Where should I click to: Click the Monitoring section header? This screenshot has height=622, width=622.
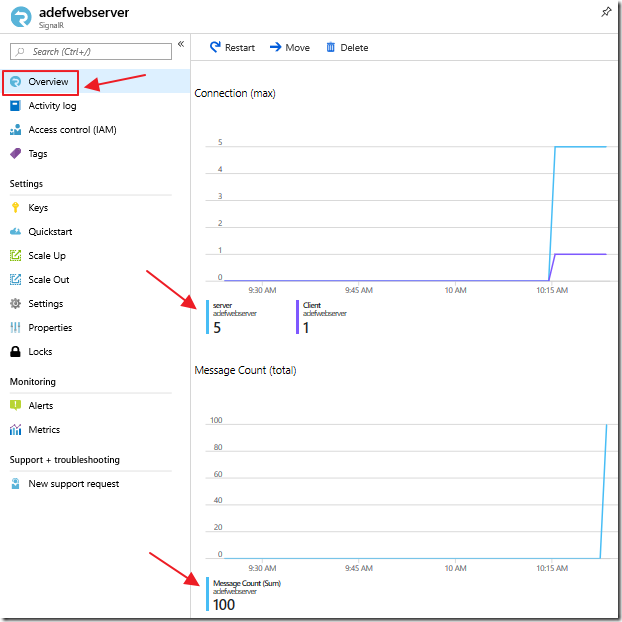(x=33, y=382)
